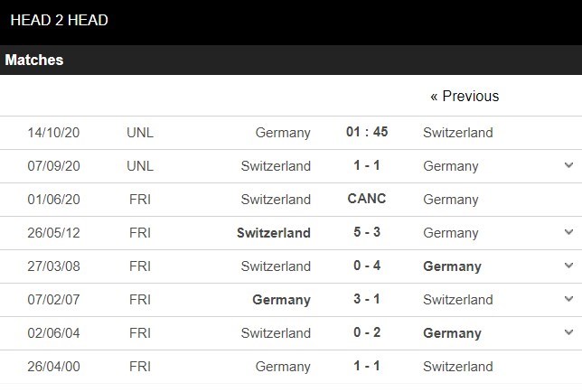
Task: Click the 3 - 1 score result
Action: point(367,299)
